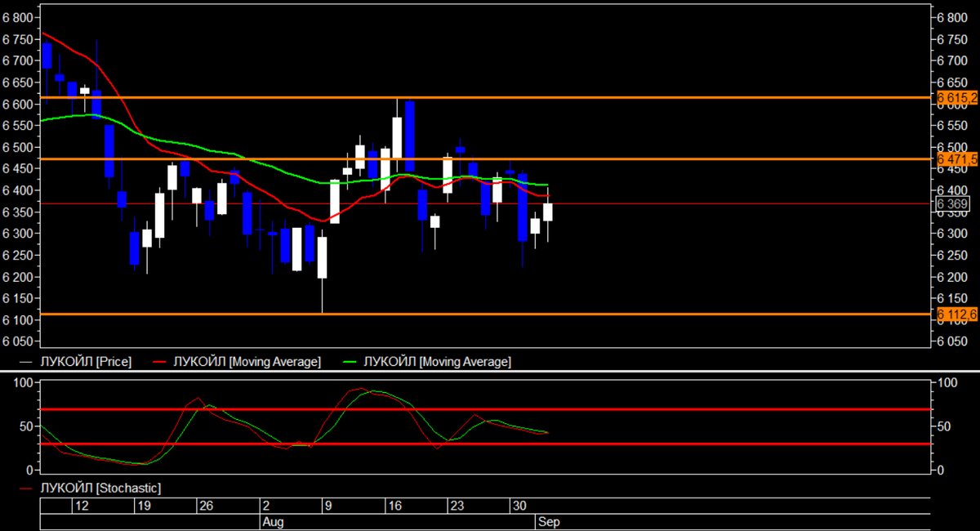Click 100 on the right stochastic axis
The height and width of the screenshot is (531, 980).
pyautogui.click(x=947, y=383)
